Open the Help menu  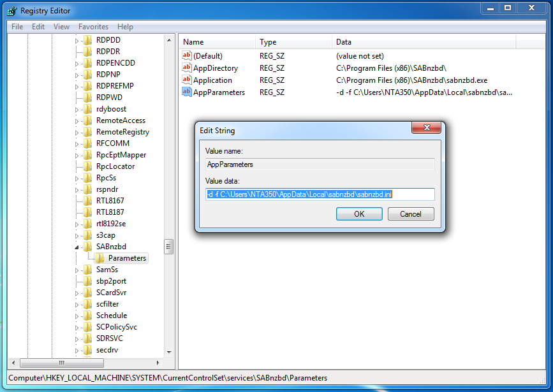[x=125, y=27]
